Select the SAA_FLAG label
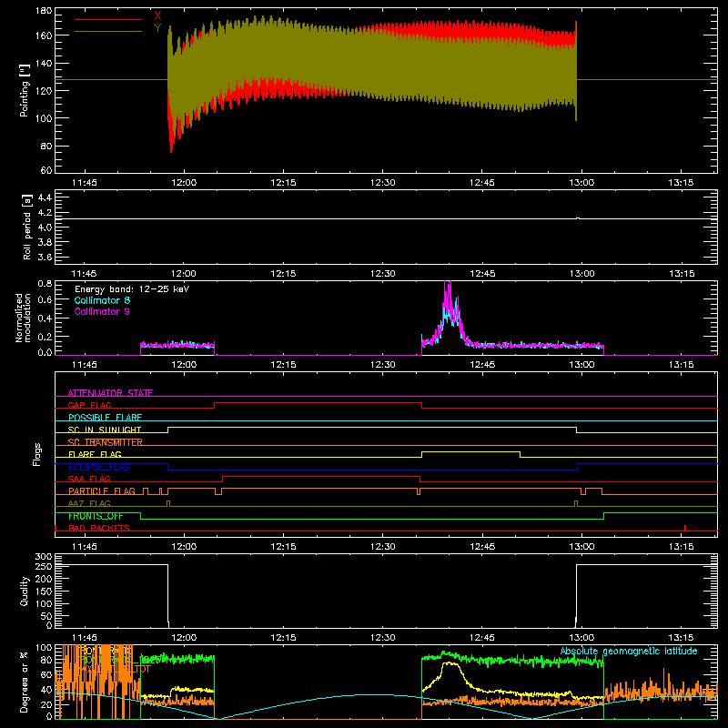728x728 pixels. point(89,479)
